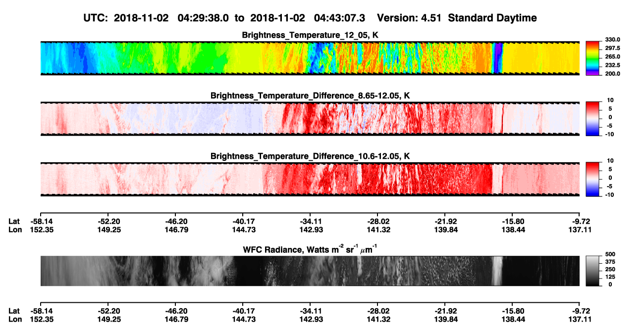Click the 200.0 colorbar label
644x330 pixels.
pos(613,74)
